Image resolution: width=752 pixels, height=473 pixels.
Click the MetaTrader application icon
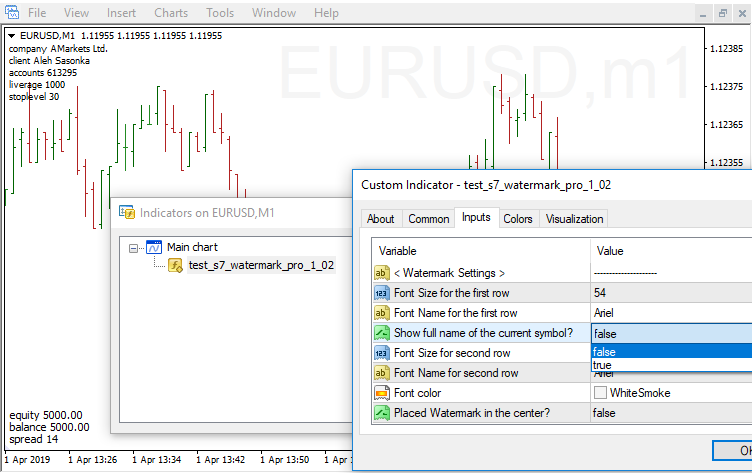pyautogui.click(x=12, y=12)
